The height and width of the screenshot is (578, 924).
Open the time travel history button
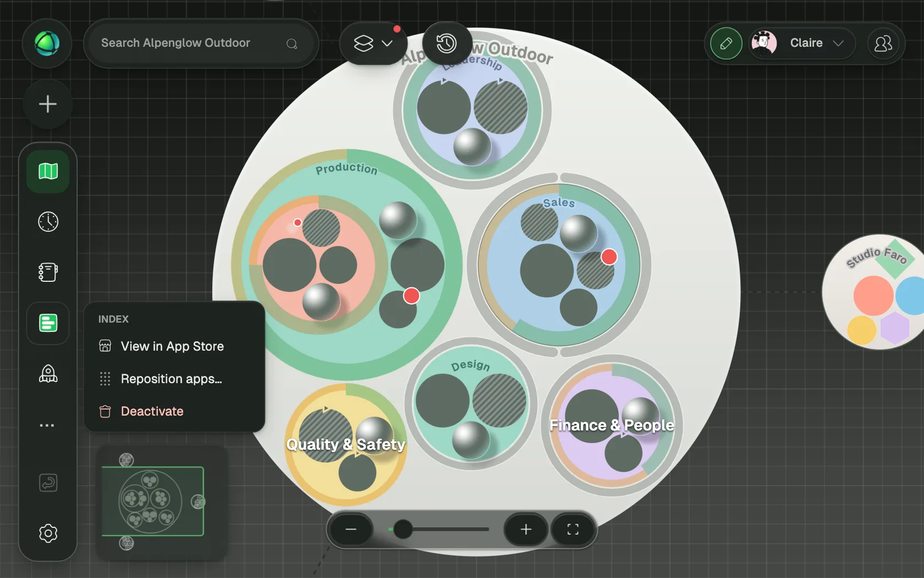coord(447,43)
